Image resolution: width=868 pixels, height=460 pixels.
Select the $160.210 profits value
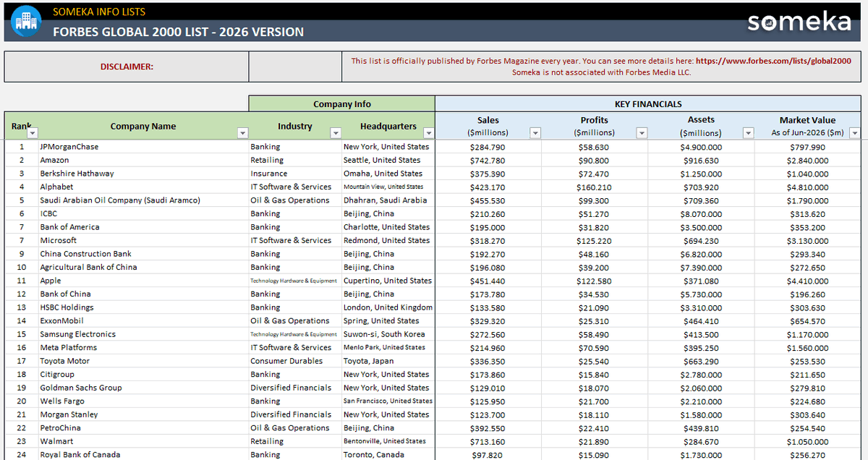click(x=595, y=187)
